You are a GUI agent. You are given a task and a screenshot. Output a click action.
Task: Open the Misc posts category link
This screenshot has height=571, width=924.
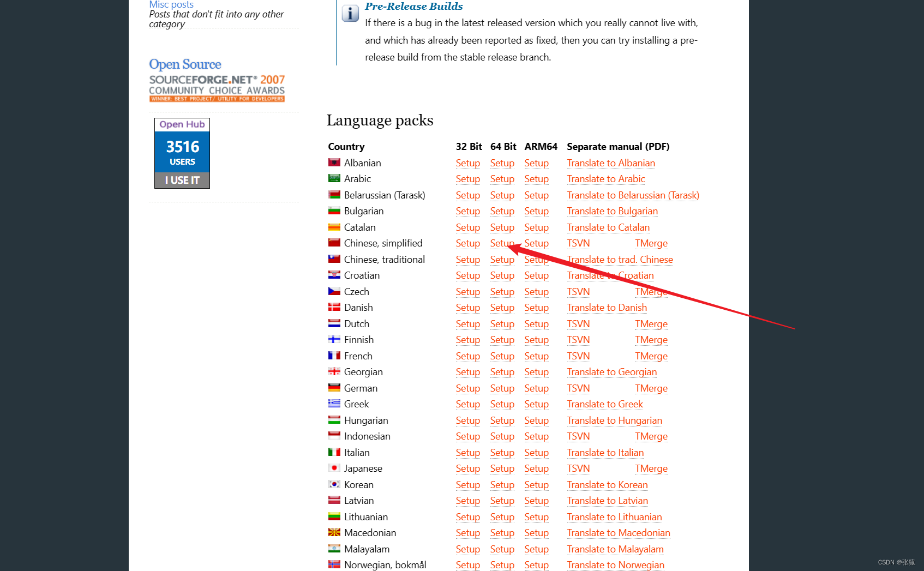(x=171, y=4)
